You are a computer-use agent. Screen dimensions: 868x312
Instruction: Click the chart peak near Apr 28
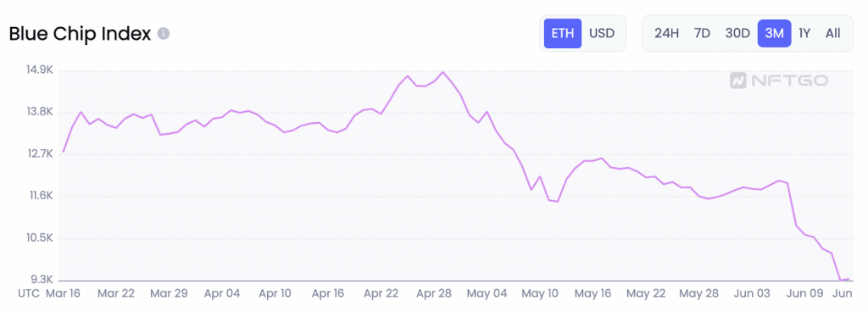coord(442,72)
